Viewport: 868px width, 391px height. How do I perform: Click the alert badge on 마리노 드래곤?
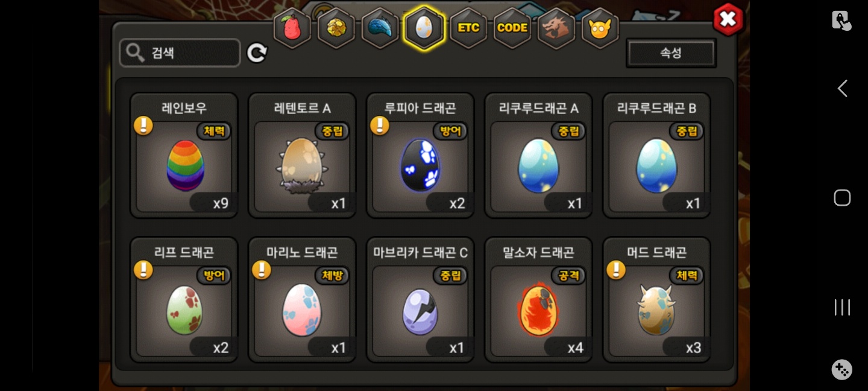coord(262,270)
